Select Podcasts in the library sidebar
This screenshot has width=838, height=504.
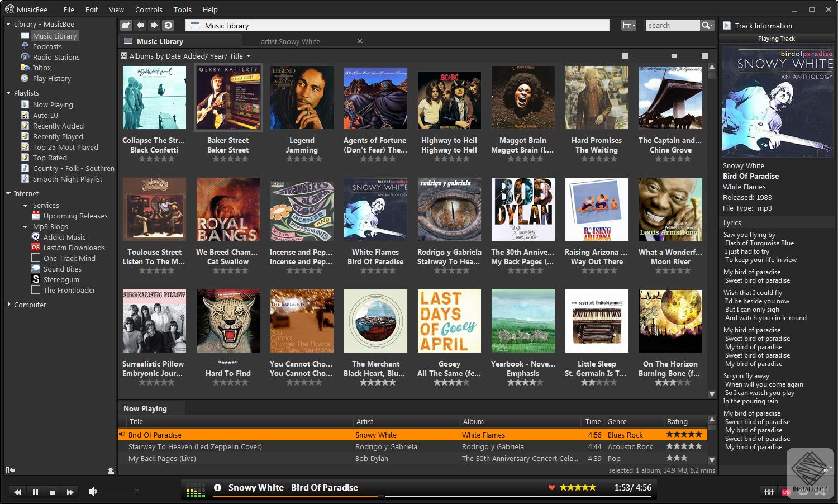tap(47, 46)
